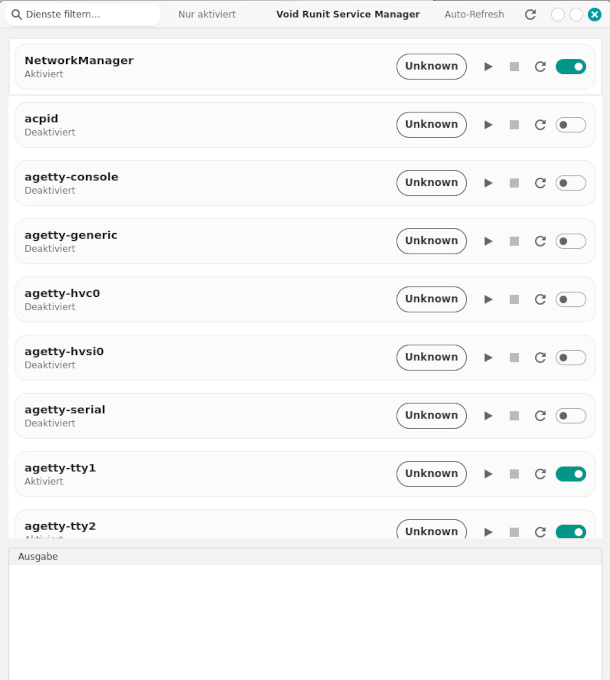Disable the NetworkManager service toggle
The height and width of the screenshot is (680, 610).
pyautogui.click(x=571, y=67)
